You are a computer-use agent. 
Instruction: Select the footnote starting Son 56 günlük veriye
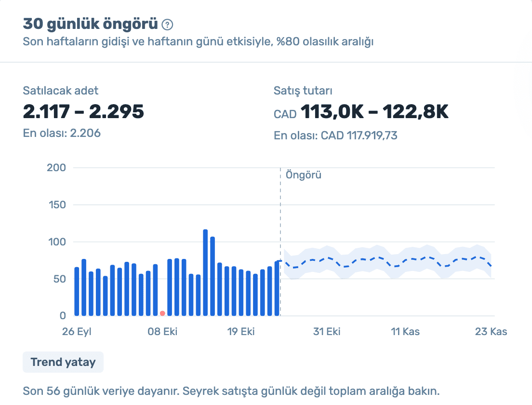click(231, 391)
